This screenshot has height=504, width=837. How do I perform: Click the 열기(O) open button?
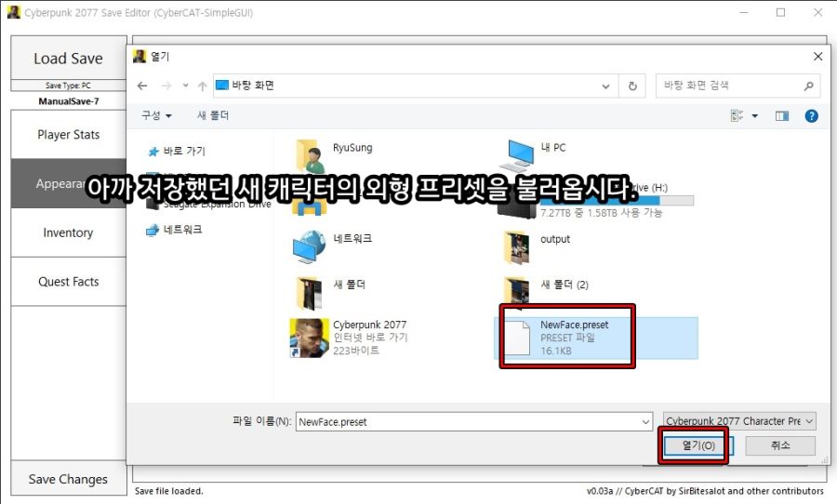[698, 445]
